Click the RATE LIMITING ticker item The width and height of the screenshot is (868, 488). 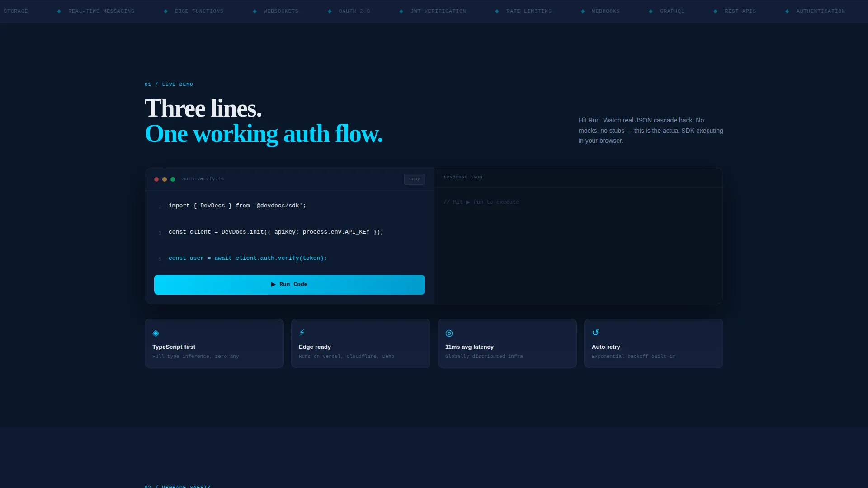(529, 11)
